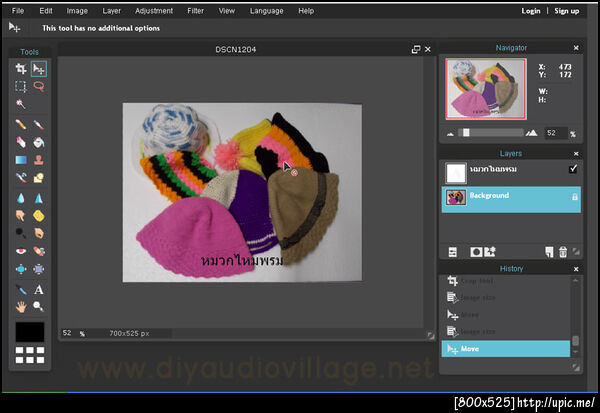
Task: Select the Move tool in Tools panel
Action: [x=39, y=69]
